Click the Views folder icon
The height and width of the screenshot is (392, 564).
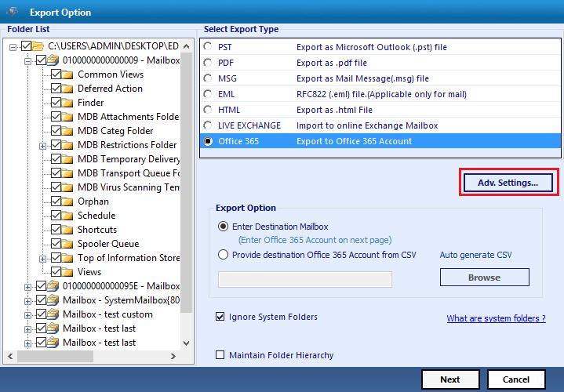click(x=67, y=272)
